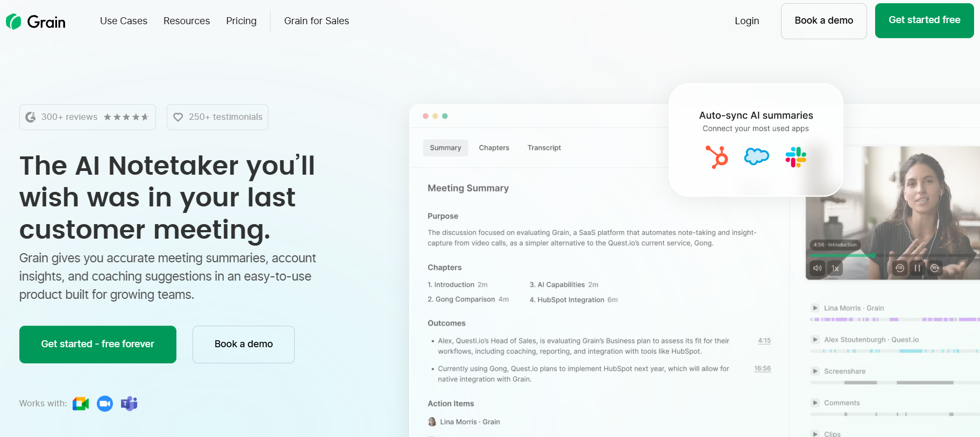Expand the Alex Stoutenburgh speaker track
This screenshot has height=437, width=980.
pyautogui.click(x=815, y=340)
